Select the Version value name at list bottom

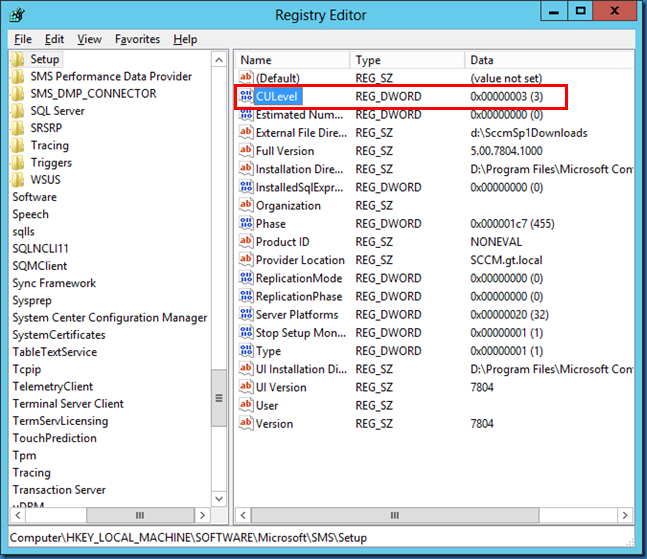274,424
